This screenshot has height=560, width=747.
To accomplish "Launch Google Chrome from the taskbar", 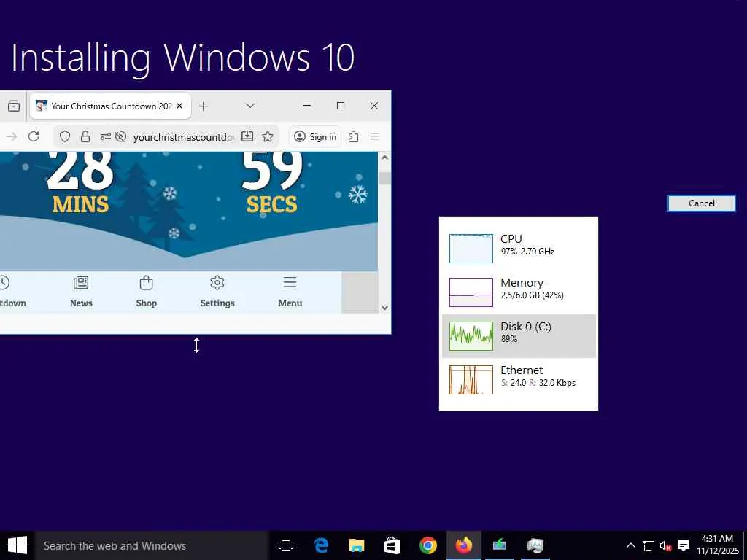I will point(427,545).
